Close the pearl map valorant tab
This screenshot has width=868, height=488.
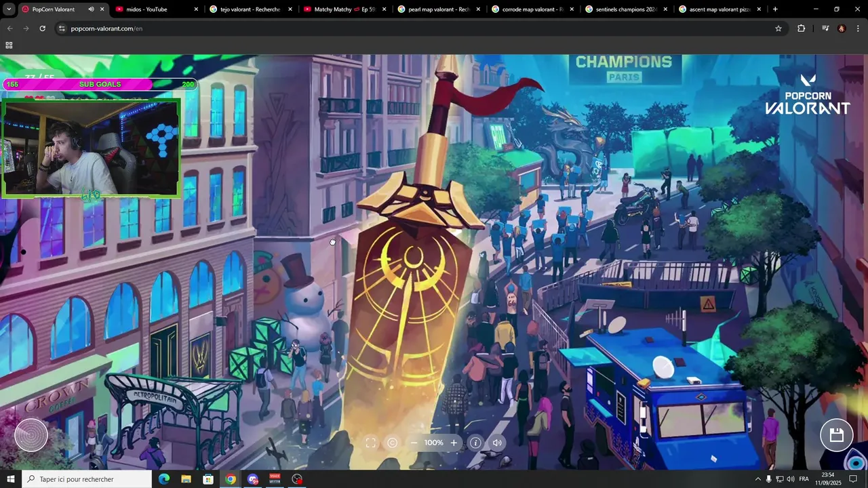[x=477, y=9]
